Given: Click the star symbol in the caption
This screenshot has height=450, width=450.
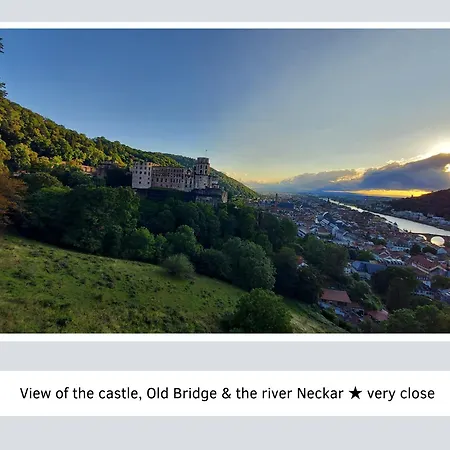Looking at the screenshot, I should point(355,393).
